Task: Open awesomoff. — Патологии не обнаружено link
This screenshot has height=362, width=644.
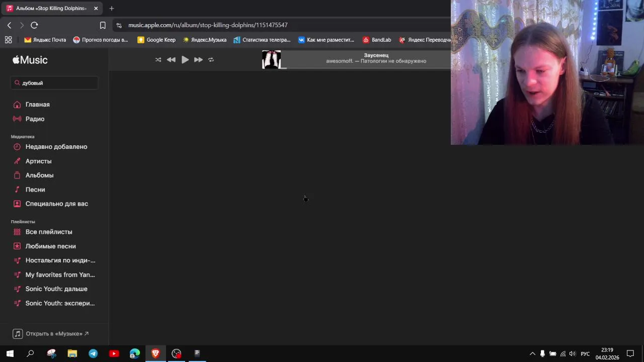Action: click(x=376, y=61)
